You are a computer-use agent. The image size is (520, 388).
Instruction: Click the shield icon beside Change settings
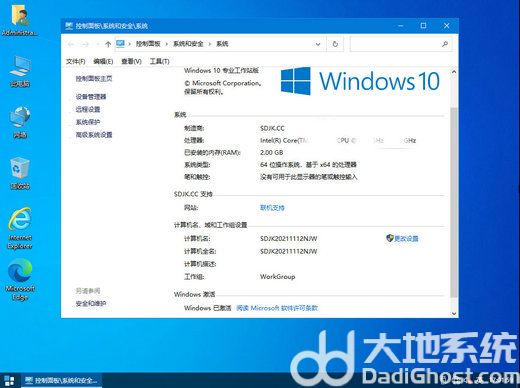(390, 238)
